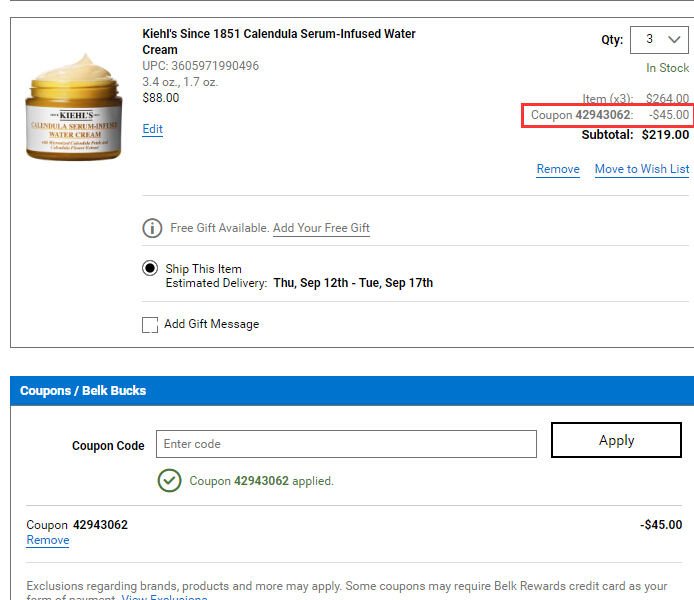Open the View Exclusions link
Viewport: 694px width, 600px height.
(164, 597)
